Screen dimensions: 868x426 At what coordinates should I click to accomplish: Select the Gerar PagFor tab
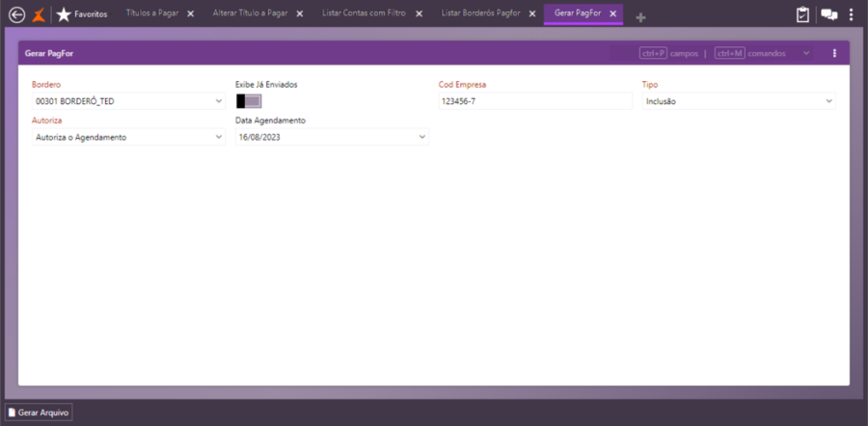tap(578, 13)
